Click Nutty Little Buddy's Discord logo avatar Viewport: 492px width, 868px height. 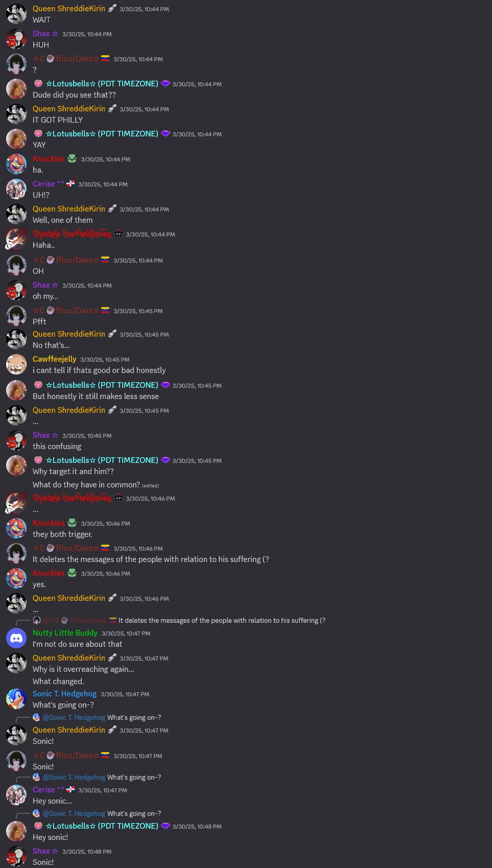coord(16,638)
